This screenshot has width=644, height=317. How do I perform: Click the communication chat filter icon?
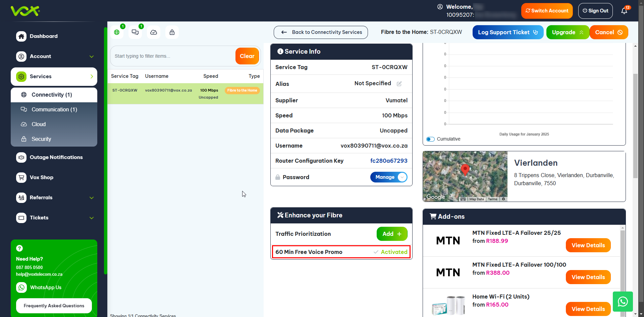pos(135,33)
